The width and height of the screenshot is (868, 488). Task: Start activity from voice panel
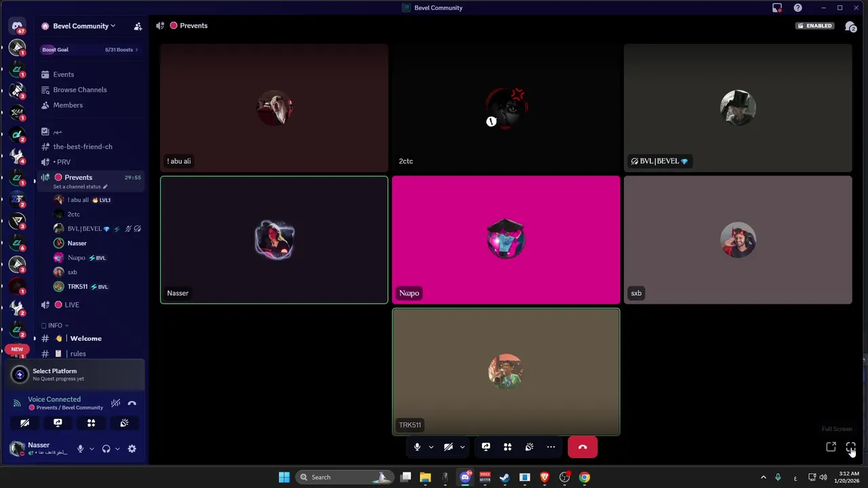[91, 423]
